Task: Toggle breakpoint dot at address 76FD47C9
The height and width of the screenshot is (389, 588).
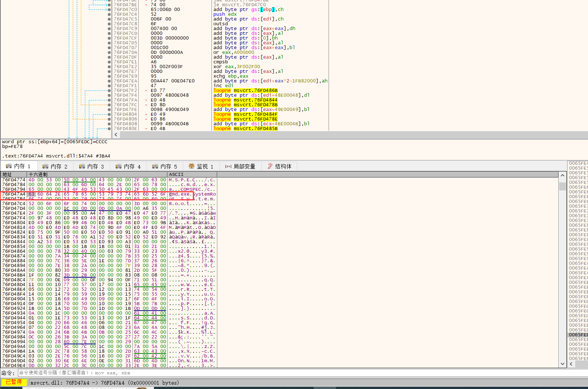Action: pyautogui.click(x=109, y=29)
